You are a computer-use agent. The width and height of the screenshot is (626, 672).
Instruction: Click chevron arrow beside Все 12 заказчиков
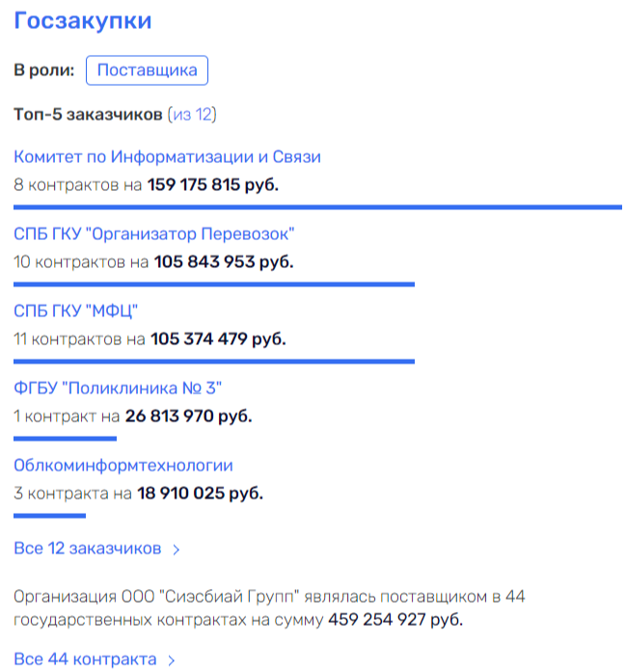click(176, 550)
